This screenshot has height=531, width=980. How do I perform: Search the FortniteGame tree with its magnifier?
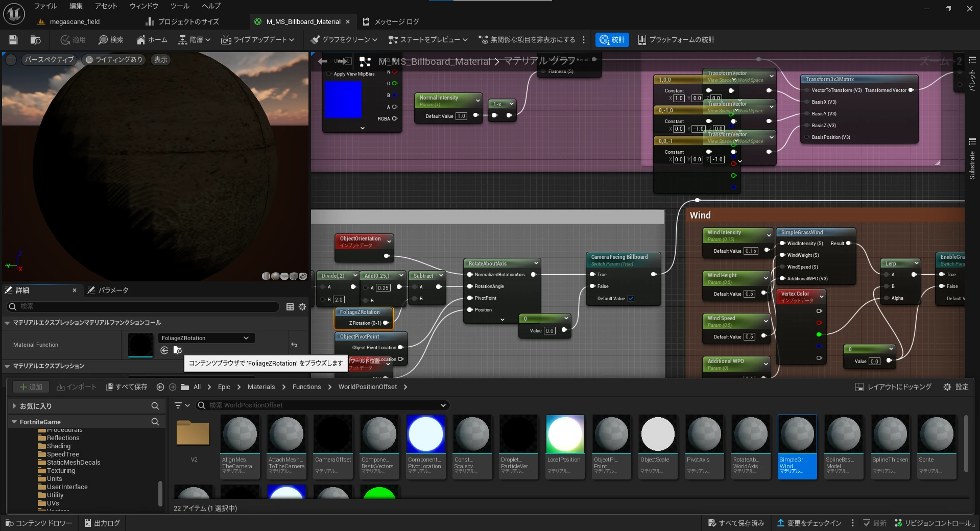155,422
